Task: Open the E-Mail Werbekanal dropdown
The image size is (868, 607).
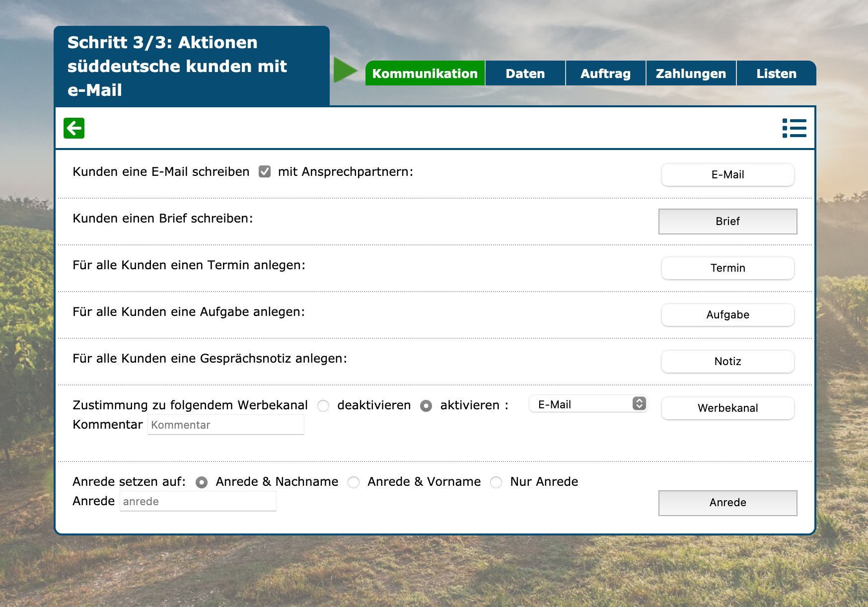Action: pyautogui.click(x=588, y=404)
